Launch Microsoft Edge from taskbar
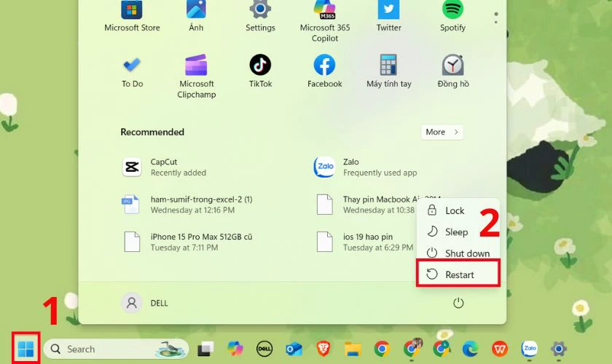 click(x=471, y=349)
